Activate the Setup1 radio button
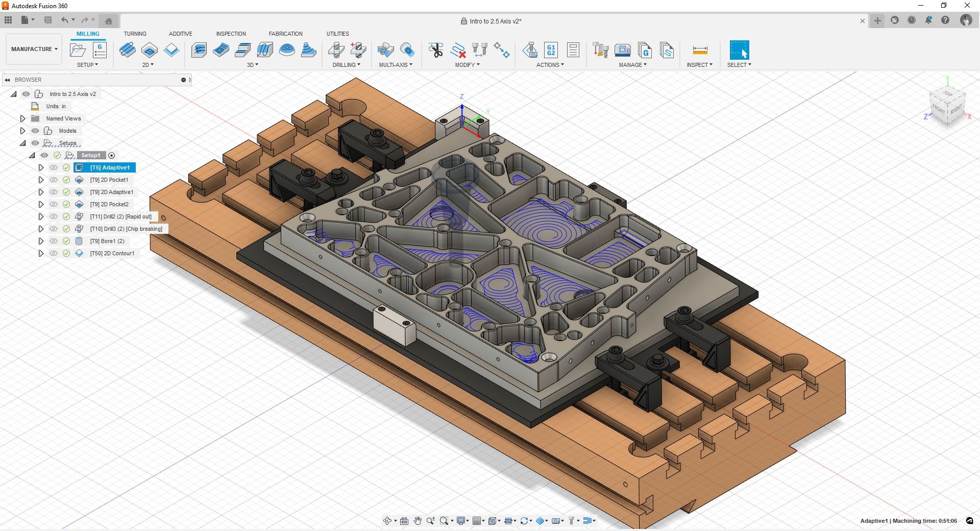 [112, 155]
